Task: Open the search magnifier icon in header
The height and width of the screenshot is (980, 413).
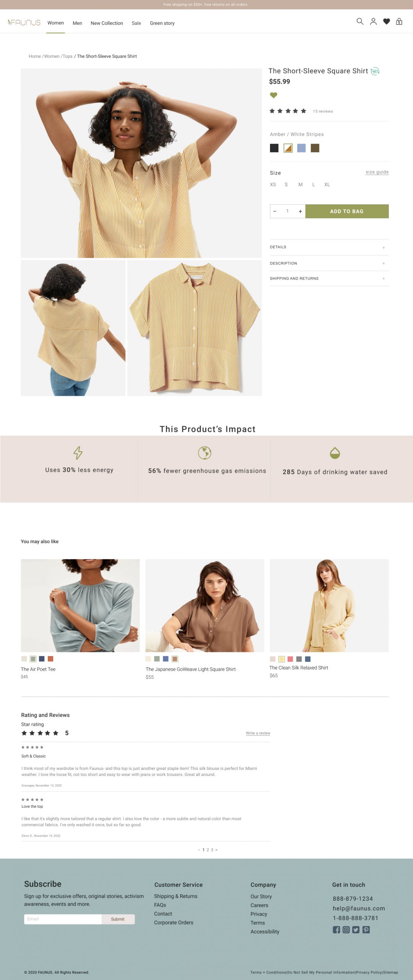Action: tap(360, 21)
